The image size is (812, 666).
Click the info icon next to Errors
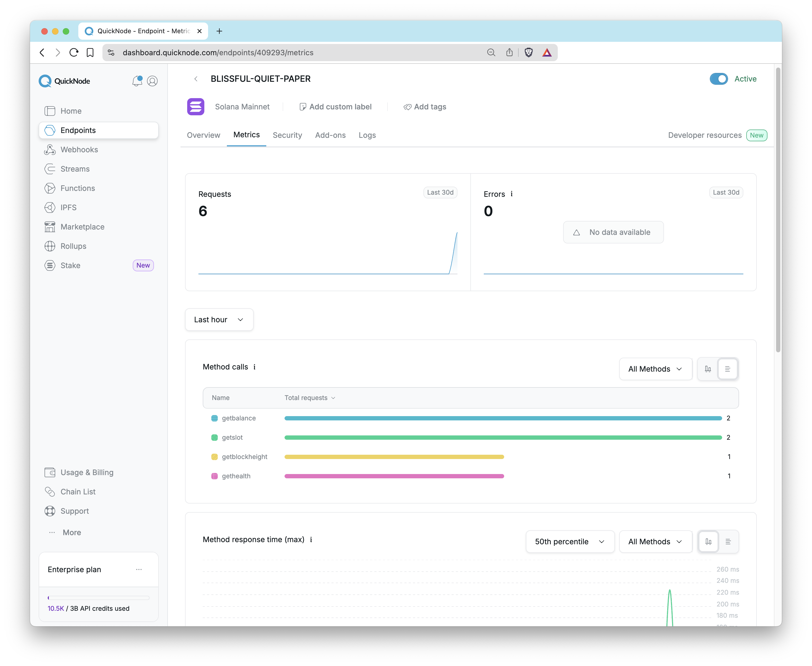point(512,194)
